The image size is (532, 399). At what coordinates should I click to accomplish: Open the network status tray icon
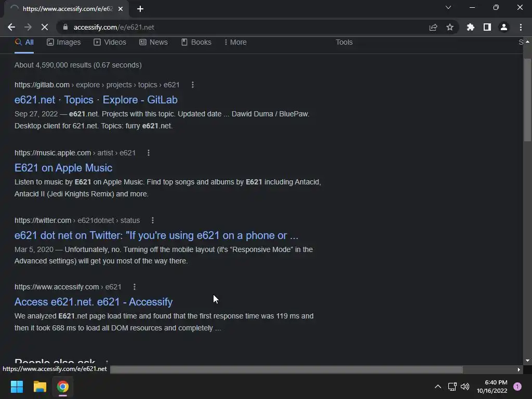[453, 387]
